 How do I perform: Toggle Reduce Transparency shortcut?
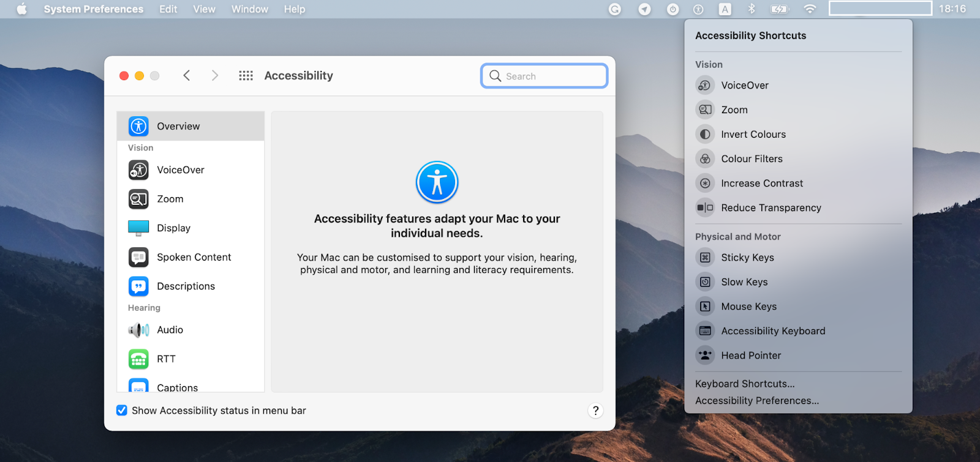798,208
